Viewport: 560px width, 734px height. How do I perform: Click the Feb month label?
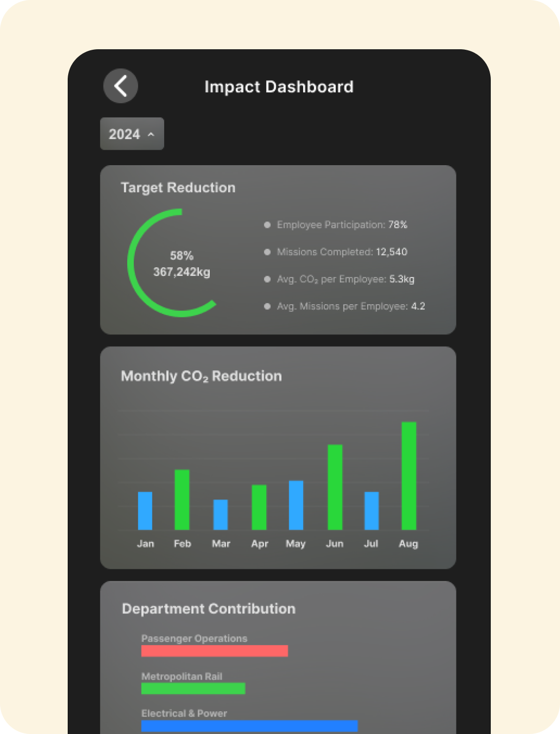click(x=183, y=544)
